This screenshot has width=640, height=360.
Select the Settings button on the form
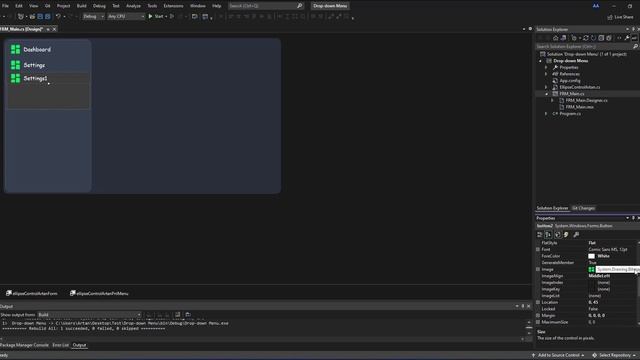click(x=48, y=65)
